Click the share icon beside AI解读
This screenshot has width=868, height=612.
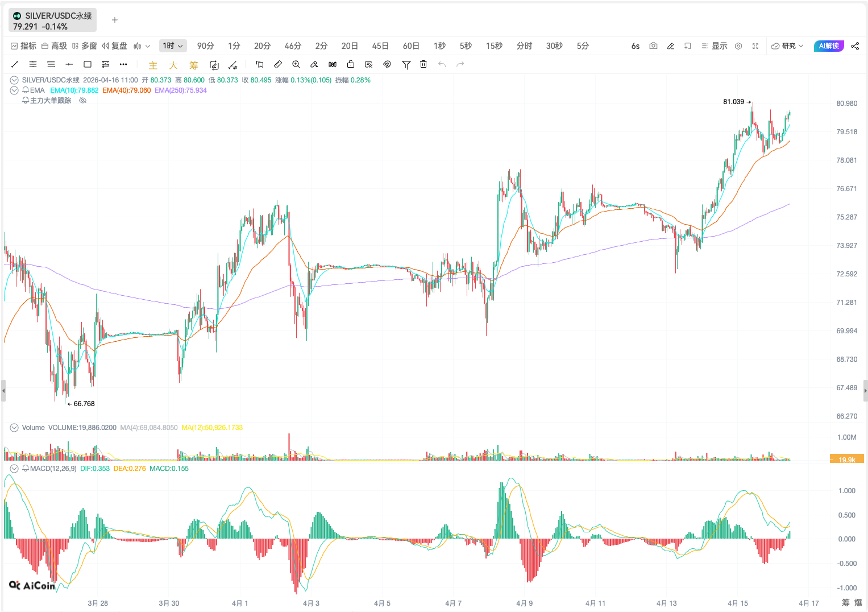(x=855, y=46)
